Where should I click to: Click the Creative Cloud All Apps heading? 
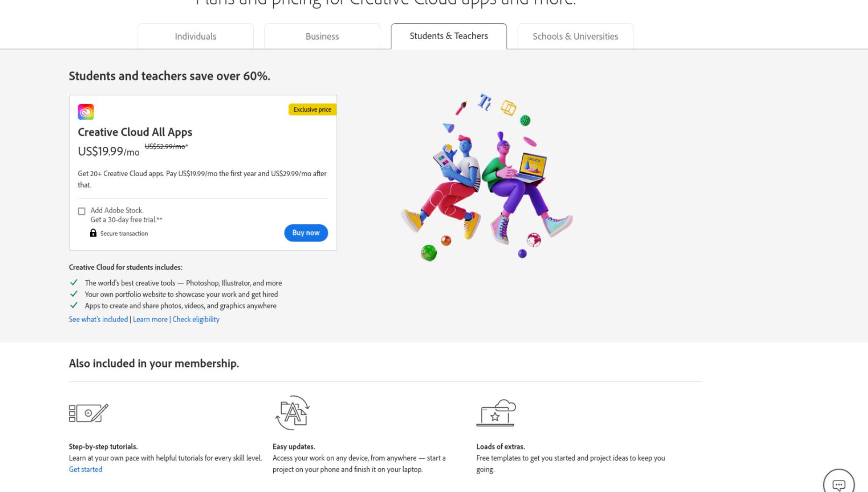pyautogui.click(x=135, y=132)
